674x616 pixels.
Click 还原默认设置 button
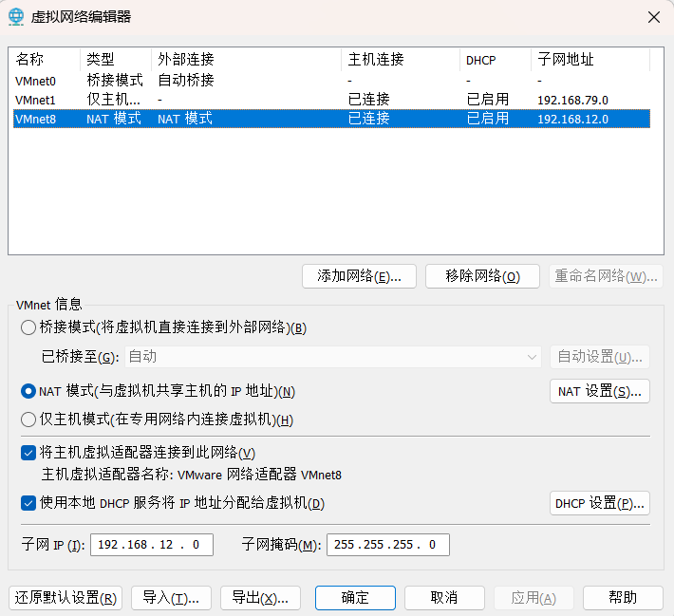point(66,598)
